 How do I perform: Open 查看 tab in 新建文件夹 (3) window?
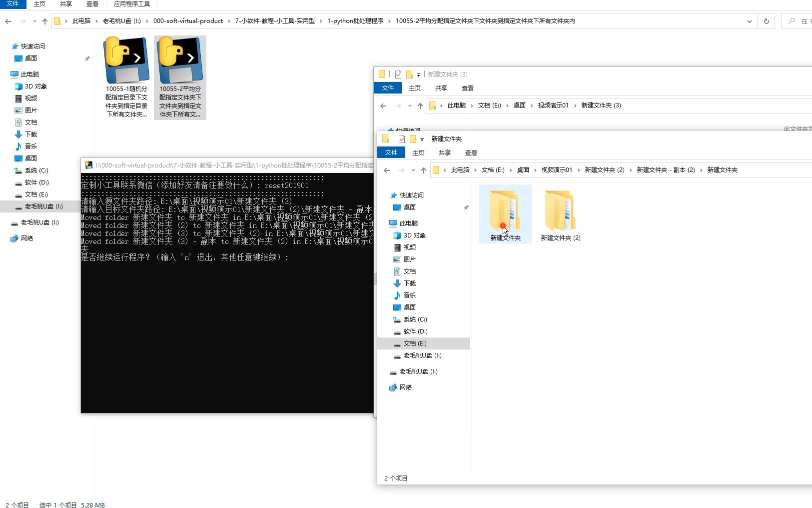pyautogui.click(x=467, y=88)
